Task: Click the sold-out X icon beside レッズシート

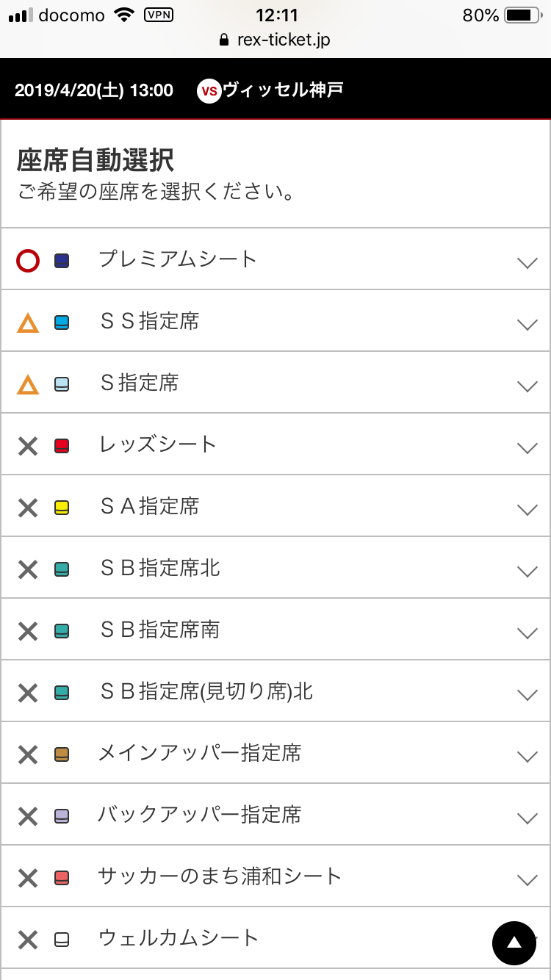Action: pyautogui.click(x=28, y=446)
